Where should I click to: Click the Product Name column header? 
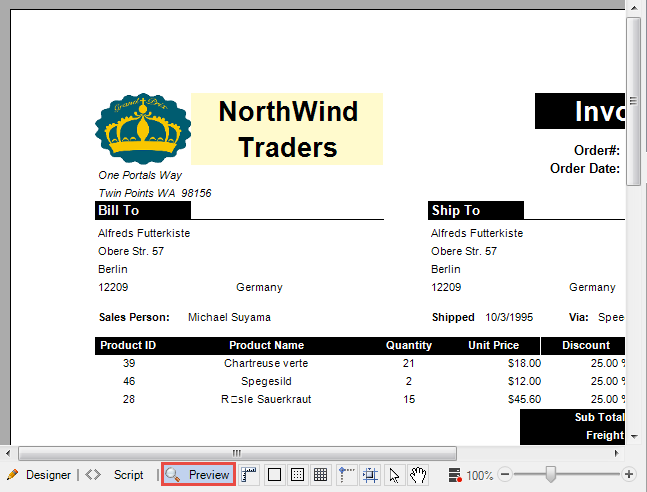[267, 345]
